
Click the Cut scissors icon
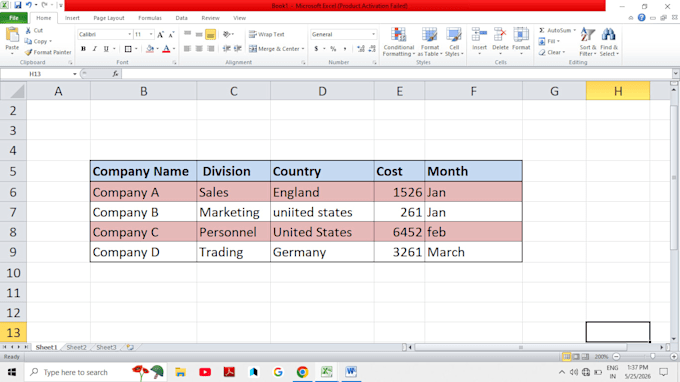pos(28,30)
